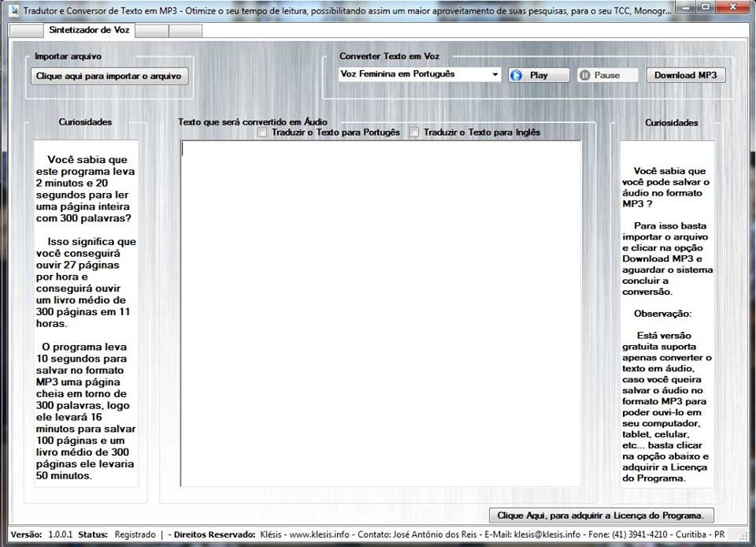Click 'Clique Aqui, para adquirir a Licença' button

tap(601, 515)
